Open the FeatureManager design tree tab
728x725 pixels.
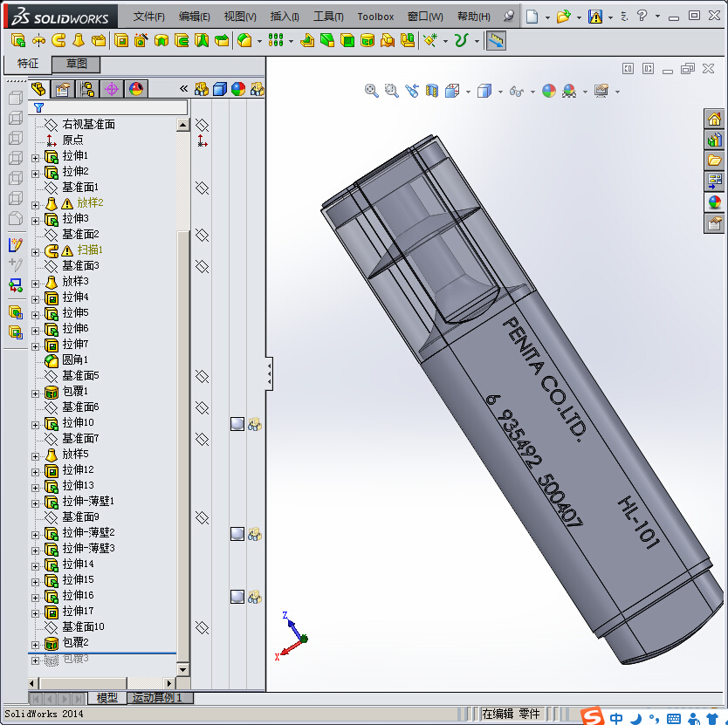click(x=38, y=89)
